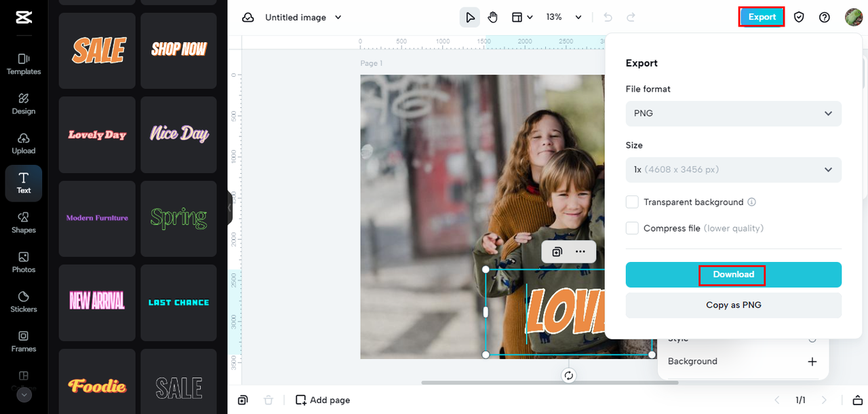
Task: Click Add page at the bottom
Action: (x=323, y=400)
